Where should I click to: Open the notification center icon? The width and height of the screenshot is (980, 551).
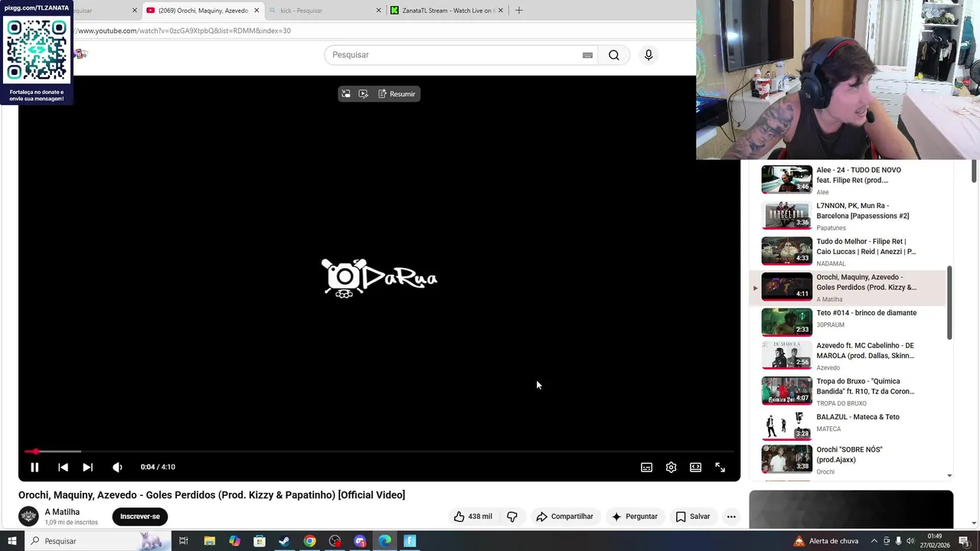pyautogui.click(x=964, y=541)
